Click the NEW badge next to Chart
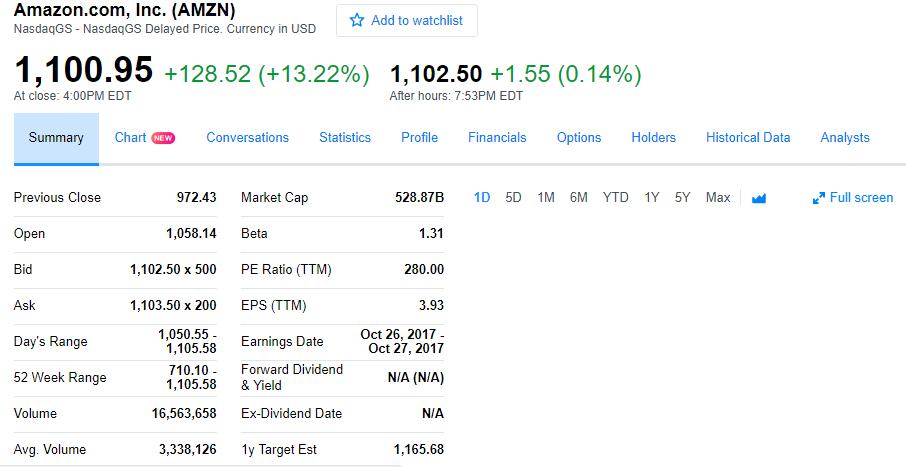 coord(163,138)
